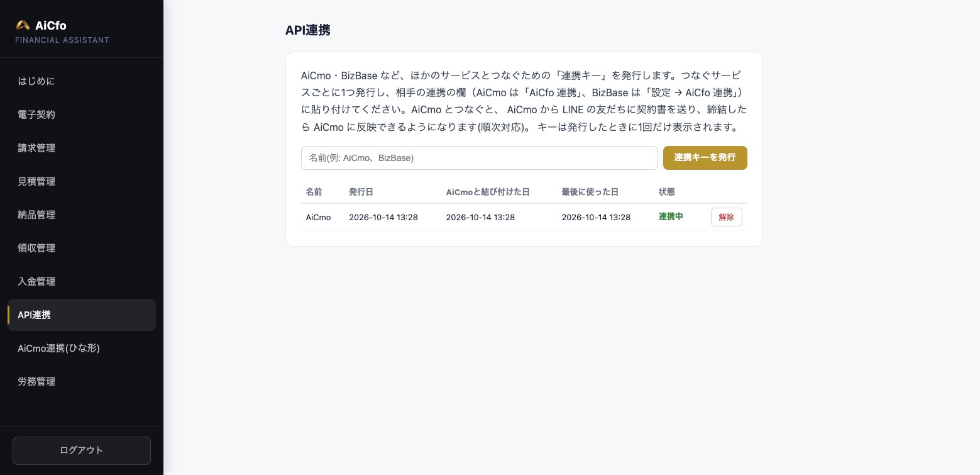The width and height of the screenshot is (980, 475).
Task: Click the AiCmoと結び付けた日 column header
Action: tap(488, 192)
